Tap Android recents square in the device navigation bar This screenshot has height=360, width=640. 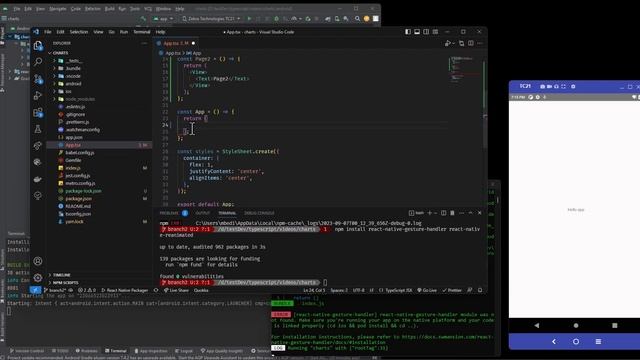tap(615, 325)
